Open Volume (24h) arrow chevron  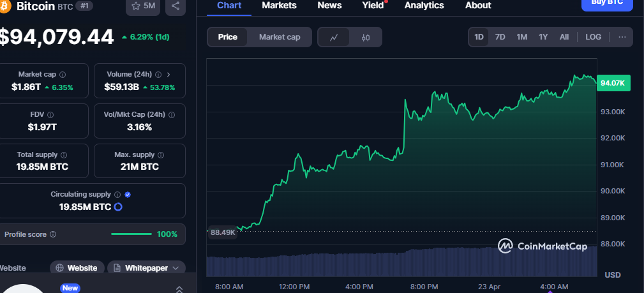(168, 75)
